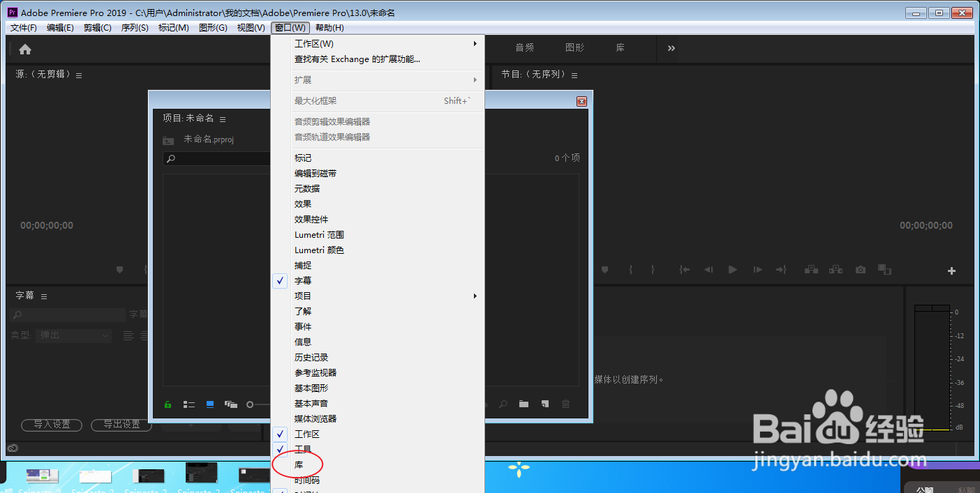Click the Export Frame camera icon

(x=861, y=269)
